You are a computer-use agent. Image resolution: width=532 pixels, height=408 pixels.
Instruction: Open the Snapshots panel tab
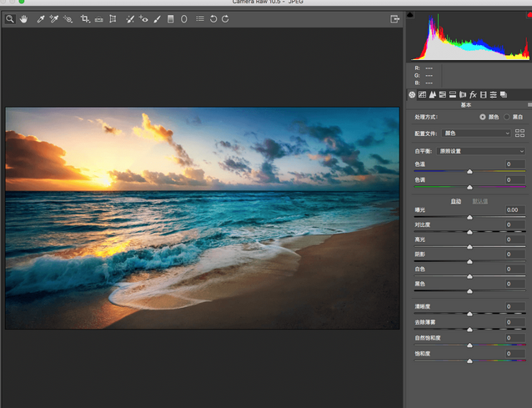click(504, 95)
